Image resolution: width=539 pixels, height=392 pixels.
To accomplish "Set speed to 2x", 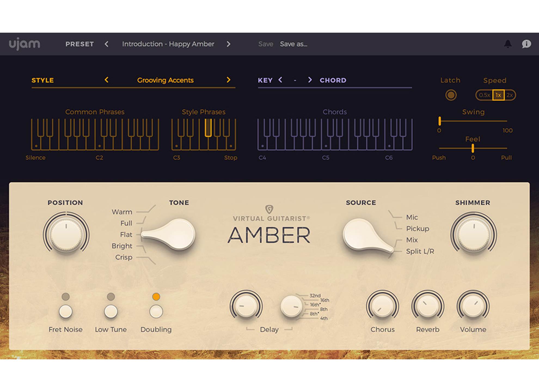I will pos(510,95).
